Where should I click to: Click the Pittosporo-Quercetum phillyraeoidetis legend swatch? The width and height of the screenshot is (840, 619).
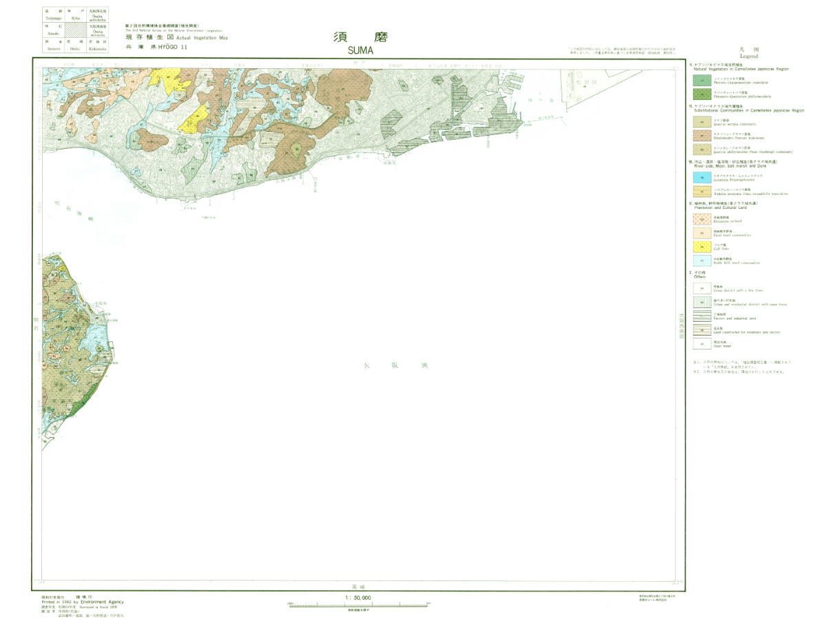pyautogui.click(x=701, y=94)
